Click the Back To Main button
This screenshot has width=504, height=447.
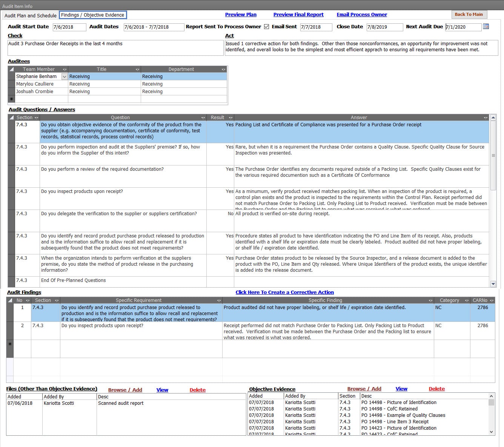click(469, 14)
